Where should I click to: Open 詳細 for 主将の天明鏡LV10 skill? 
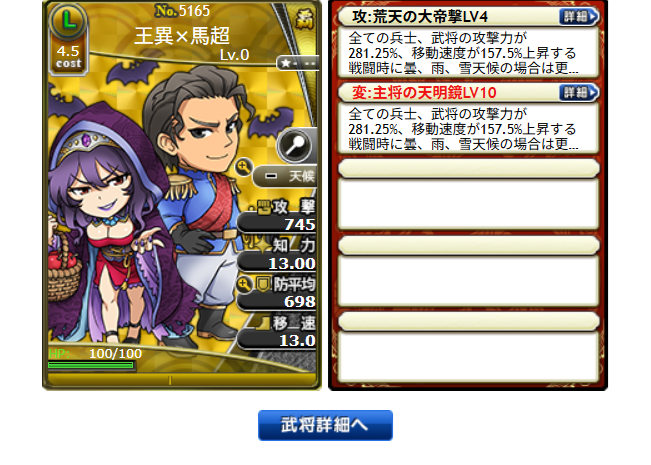[579, 92]
